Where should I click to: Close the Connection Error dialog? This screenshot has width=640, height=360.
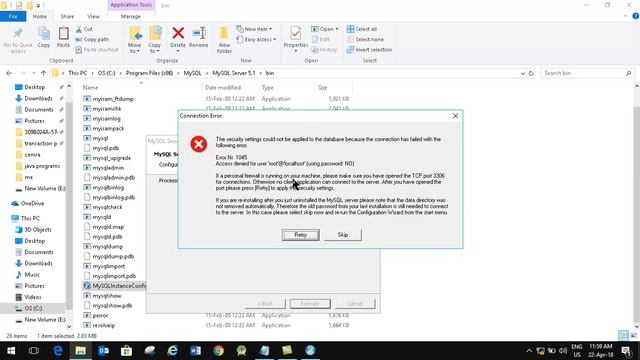tap(455, 116)
